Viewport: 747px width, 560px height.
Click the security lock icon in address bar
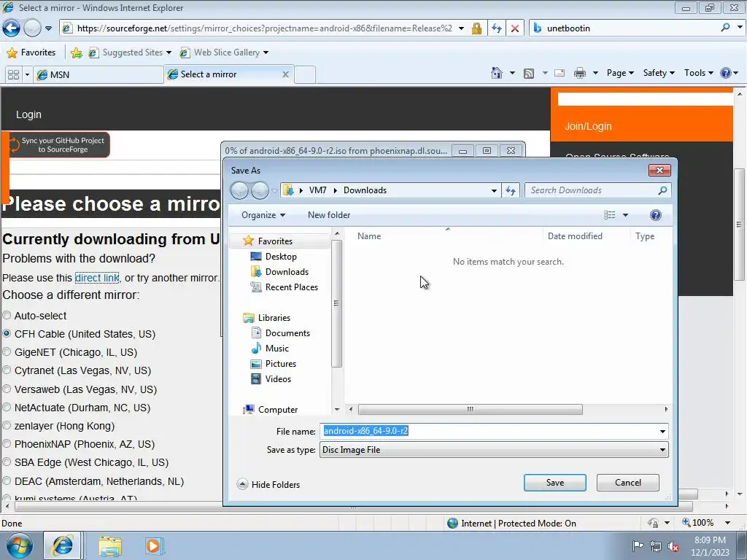point(476,28)
